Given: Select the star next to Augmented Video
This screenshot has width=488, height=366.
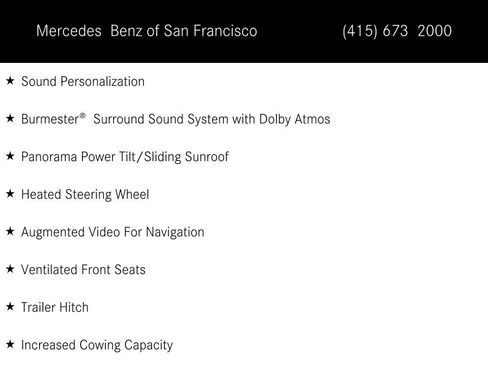Looking at the screenshot, I should point(10,231).
